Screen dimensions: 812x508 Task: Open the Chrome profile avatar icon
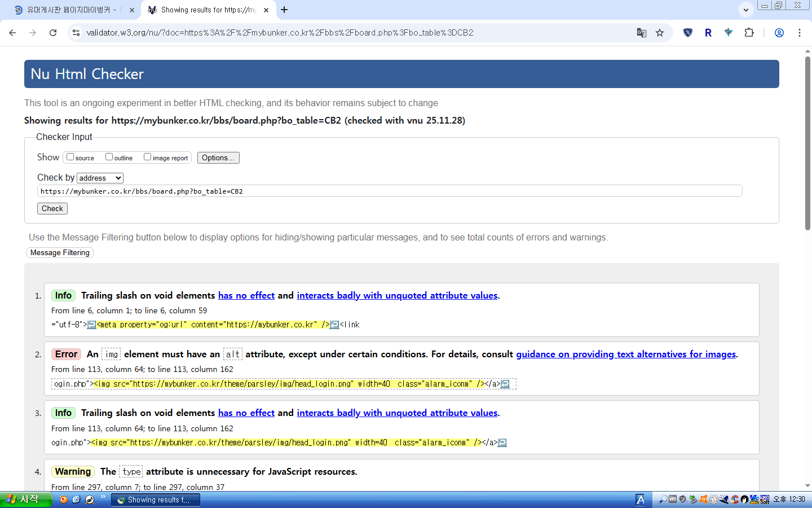pos(779,33)
